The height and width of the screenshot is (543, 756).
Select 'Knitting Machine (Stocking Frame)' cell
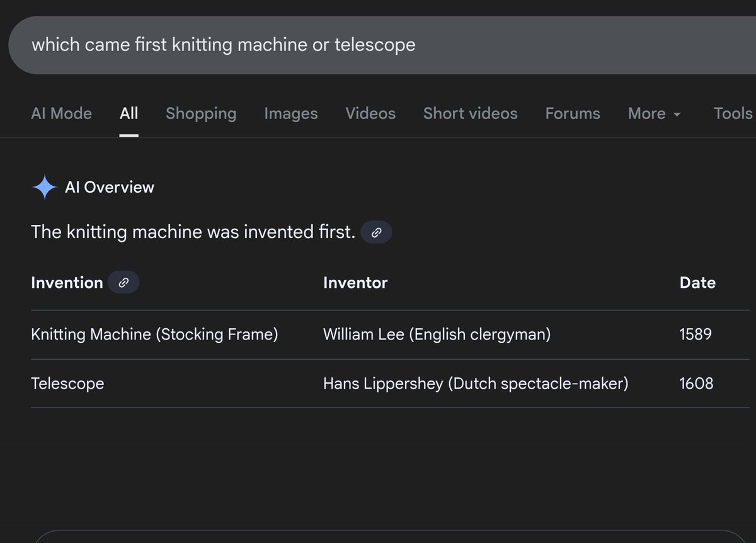point(154,334)
